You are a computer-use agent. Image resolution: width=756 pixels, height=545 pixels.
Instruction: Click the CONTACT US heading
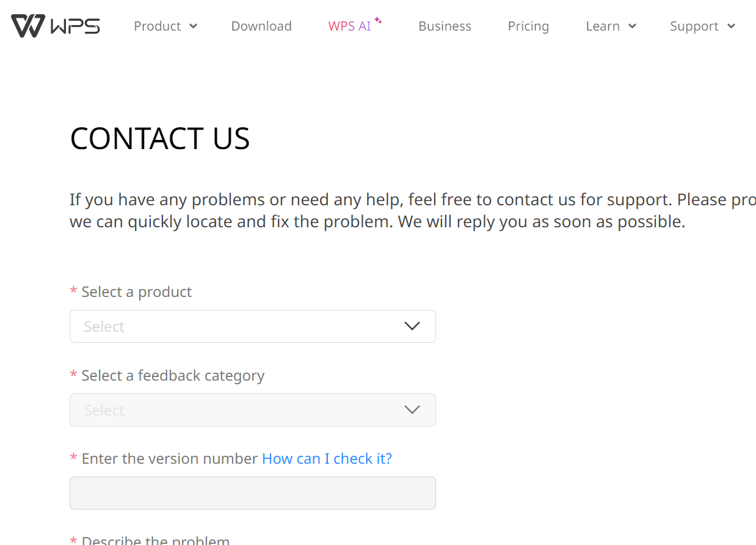pos(160,138)
